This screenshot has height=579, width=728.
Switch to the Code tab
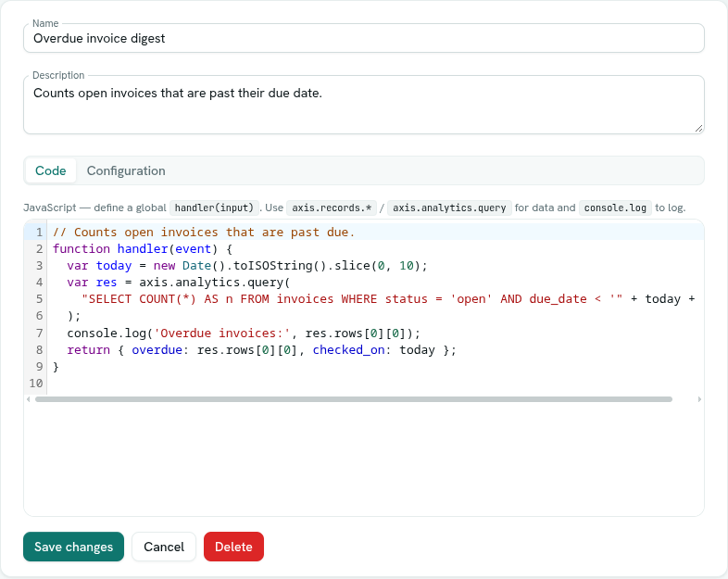tap(51, 170)
